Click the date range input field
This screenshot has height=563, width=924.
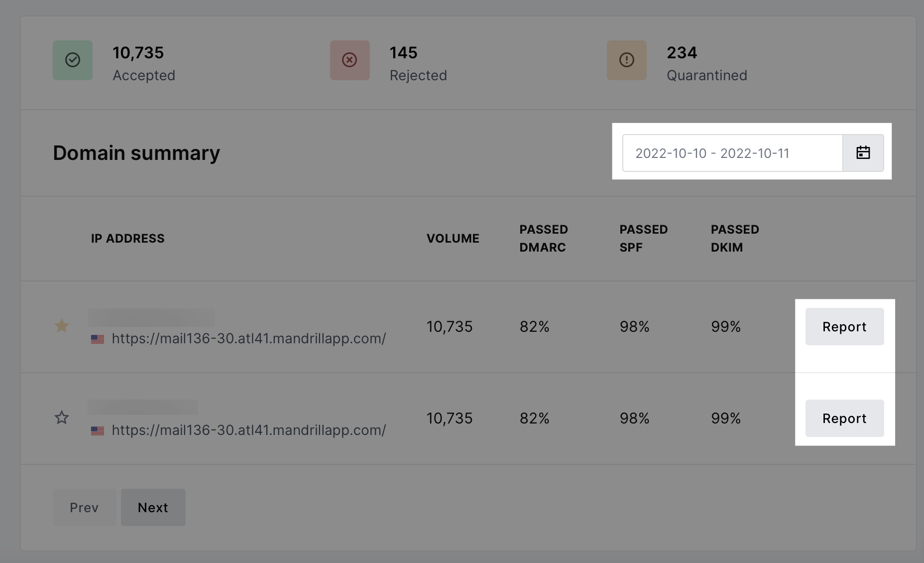tap(732, 153)
